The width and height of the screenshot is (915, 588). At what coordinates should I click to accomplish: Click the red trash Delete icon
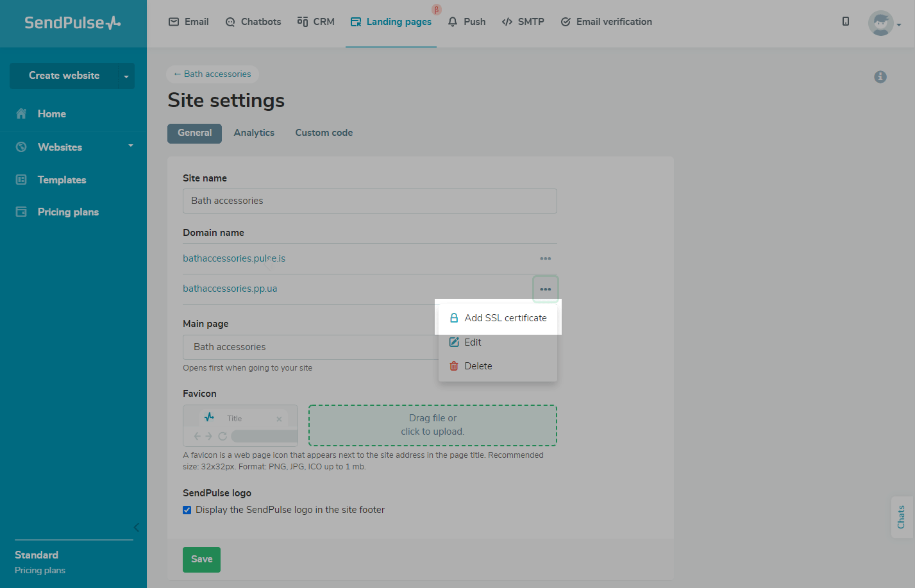coord(454,366)
